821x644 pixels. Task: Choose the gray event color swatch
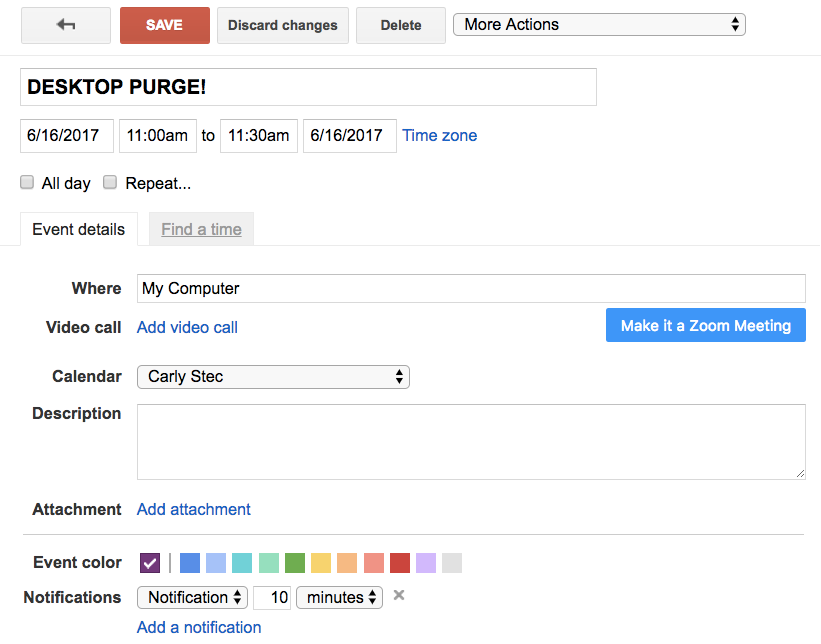click(452, 563)
